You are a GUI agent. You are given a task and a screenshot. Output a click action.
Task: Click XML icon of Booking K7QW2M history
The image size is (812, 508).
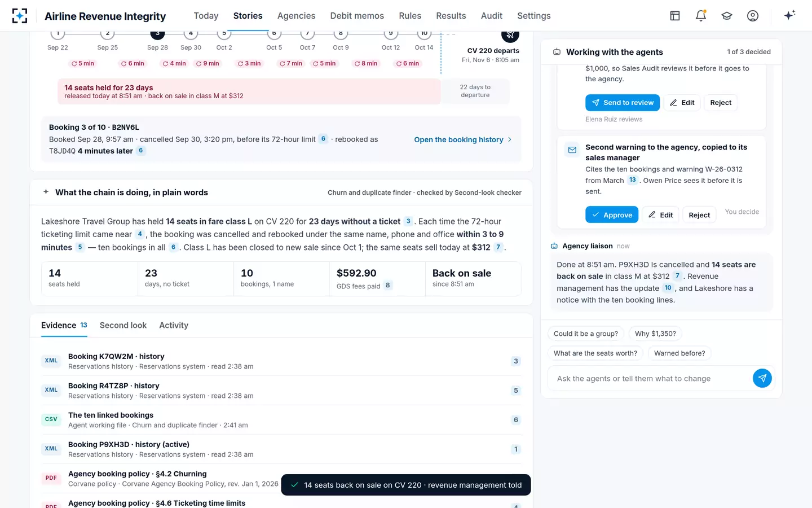(x=51, y=361)
